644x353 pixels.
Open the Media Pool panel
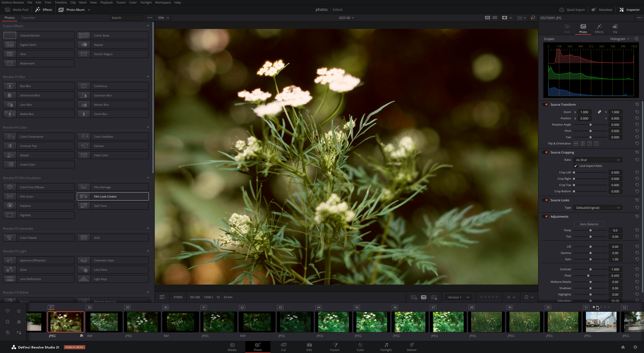17,10
